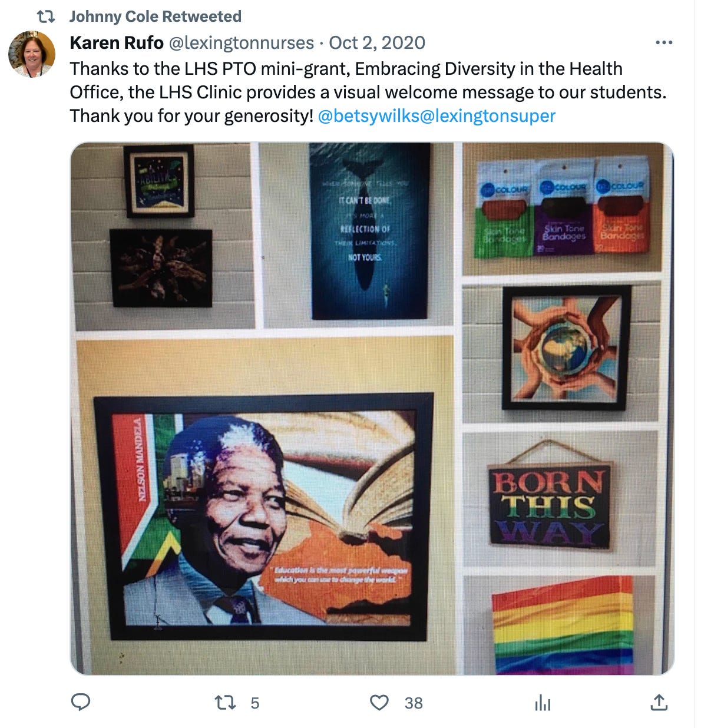The image size is (701, 728).
Task: Click the retweet count of 5
Action: click(x=255, y=703)
